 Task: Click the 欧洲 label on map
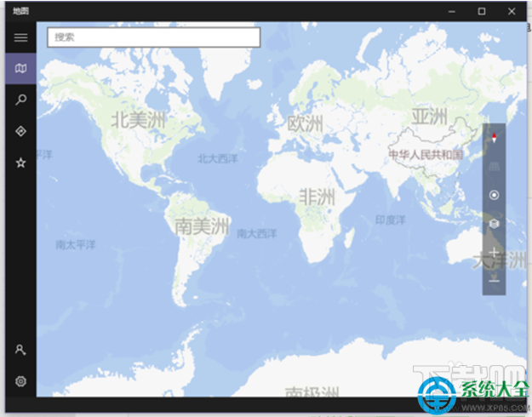pos(305,123)
